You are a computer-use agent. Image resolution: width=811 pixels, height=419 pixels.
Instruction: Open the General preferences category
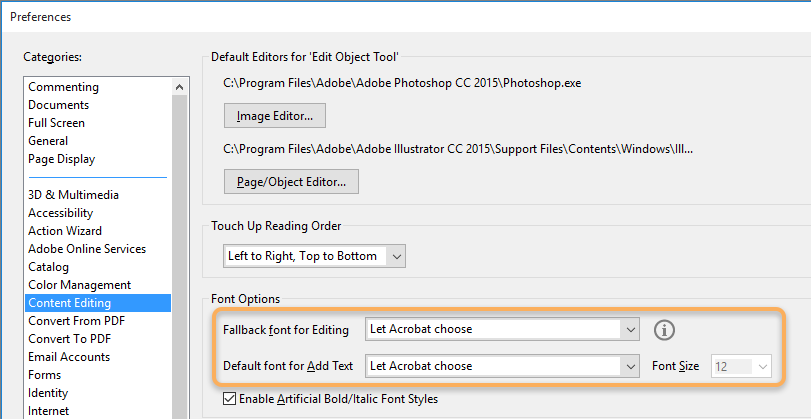point(48,141)
